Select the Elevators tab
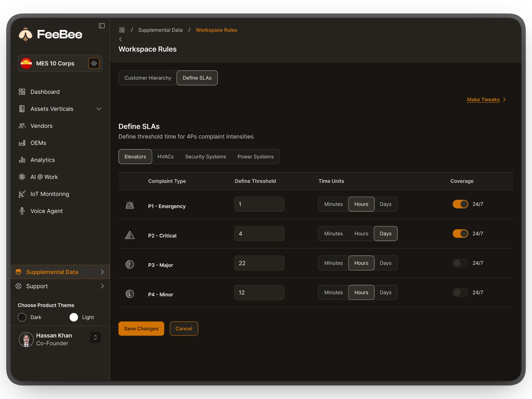Image resolution: width=532 pixels, height=399 pixels. [x=135, y=157]
